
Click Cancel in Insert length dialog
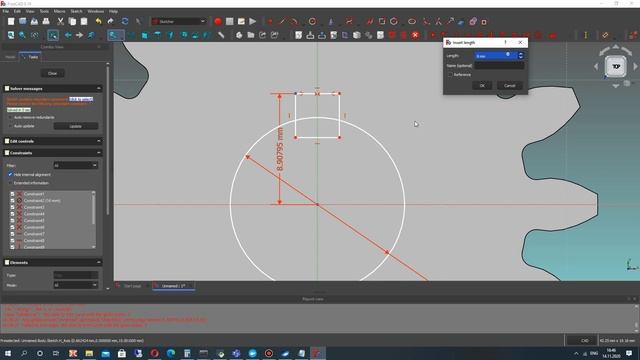(509, 86)
